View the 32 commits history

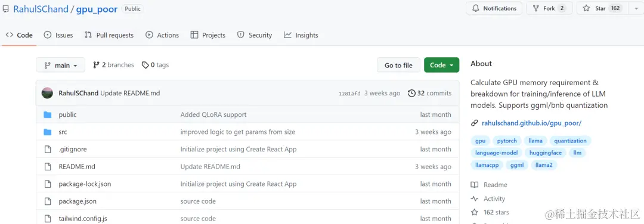429,93
